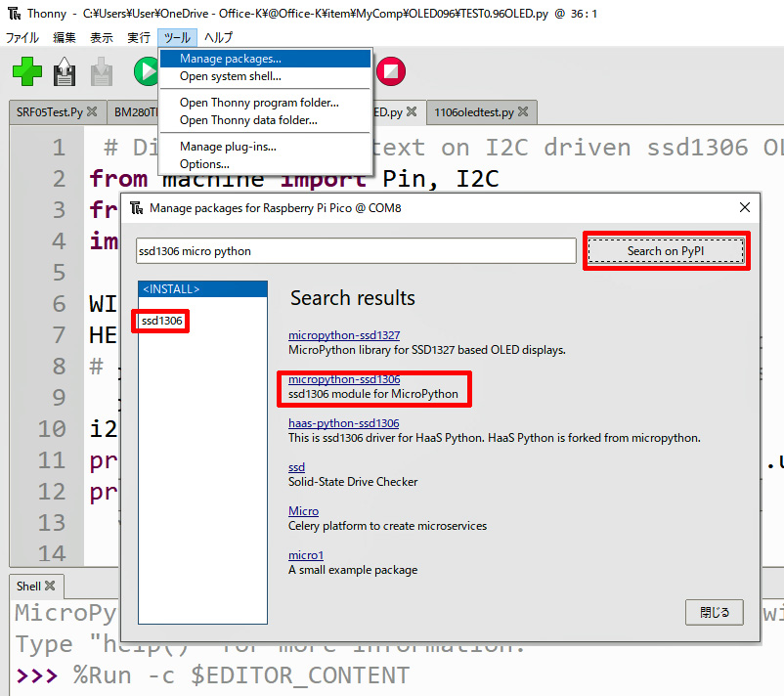Select Open Thonny program folder...
The width and height of the screenshot is (784, 696).
(266, 103)
